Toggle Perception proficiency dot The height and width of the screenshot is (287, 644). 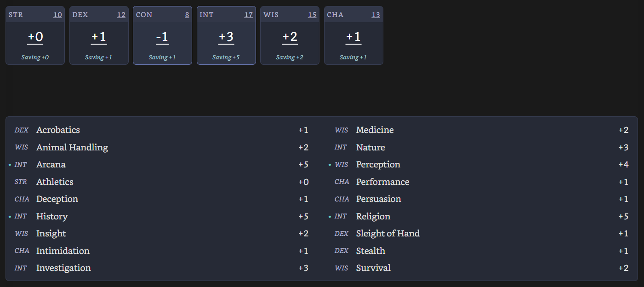coord(330,165)
